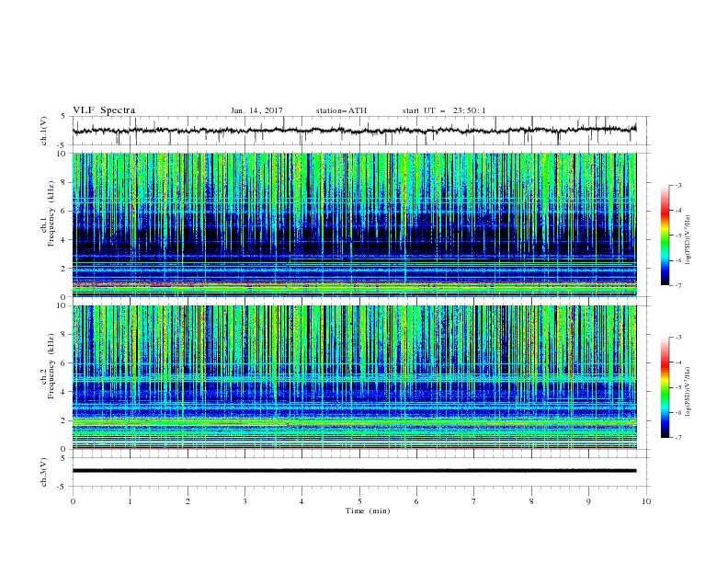Image resolution: width=728 pixels, height=563 pixels.
Task: Click time axis tick label "9"
Action: pyautogui.click(x=588, y=501)
